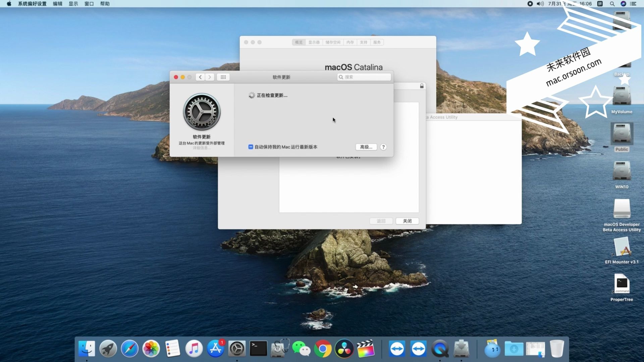Click the back chevron in preferences toolbar

[x=200, y=77]
